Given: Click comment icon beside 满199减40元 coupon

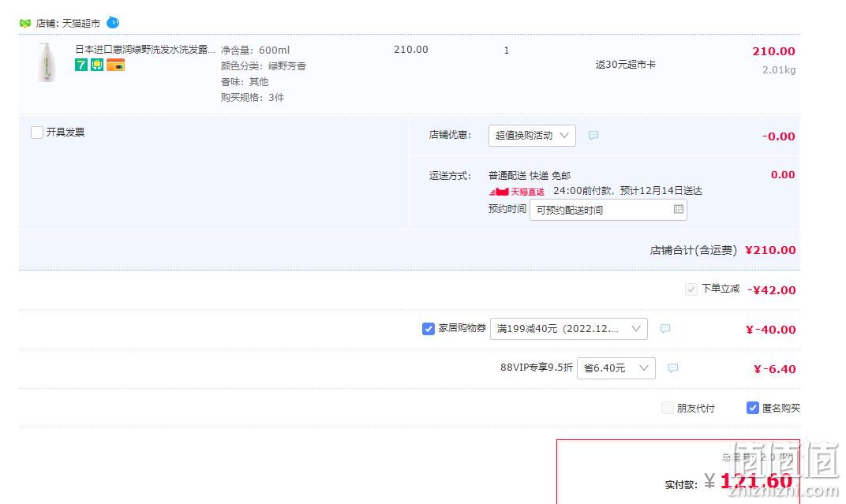Looking at the screenshot, I should [665, 328].
